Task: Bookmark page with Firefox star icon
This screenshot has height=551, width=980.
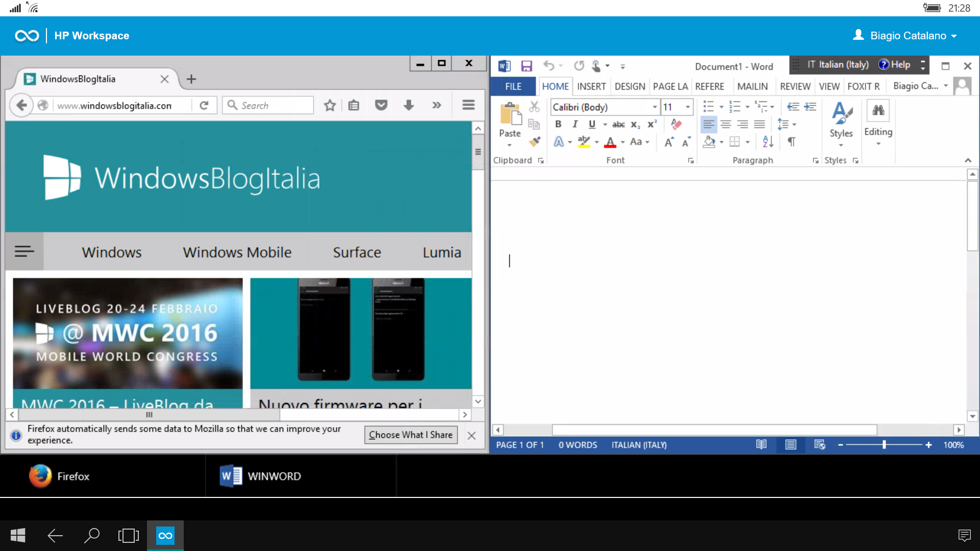Action: tap(330, 105)
